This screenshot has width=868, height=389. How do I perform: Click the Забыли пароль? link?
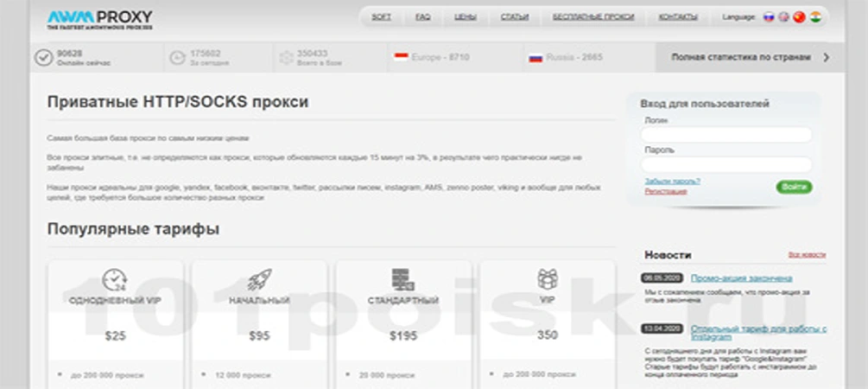pos(673,182)
